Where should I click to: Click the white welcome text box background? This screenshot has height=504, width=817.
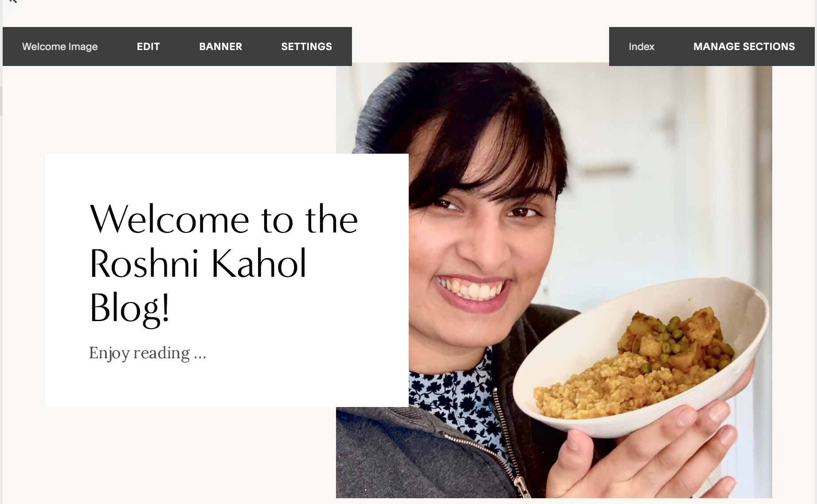point(227,280)
